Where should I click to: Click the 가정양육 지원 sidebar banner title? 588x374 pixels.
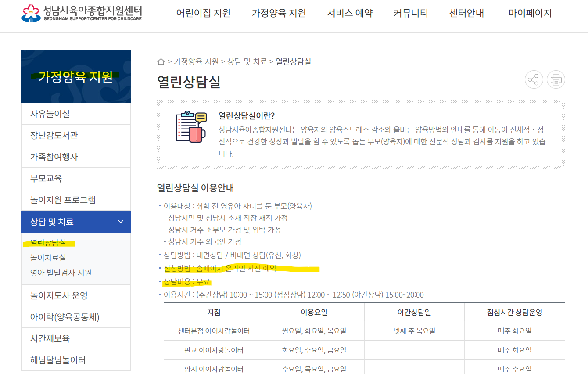point(76,77)
